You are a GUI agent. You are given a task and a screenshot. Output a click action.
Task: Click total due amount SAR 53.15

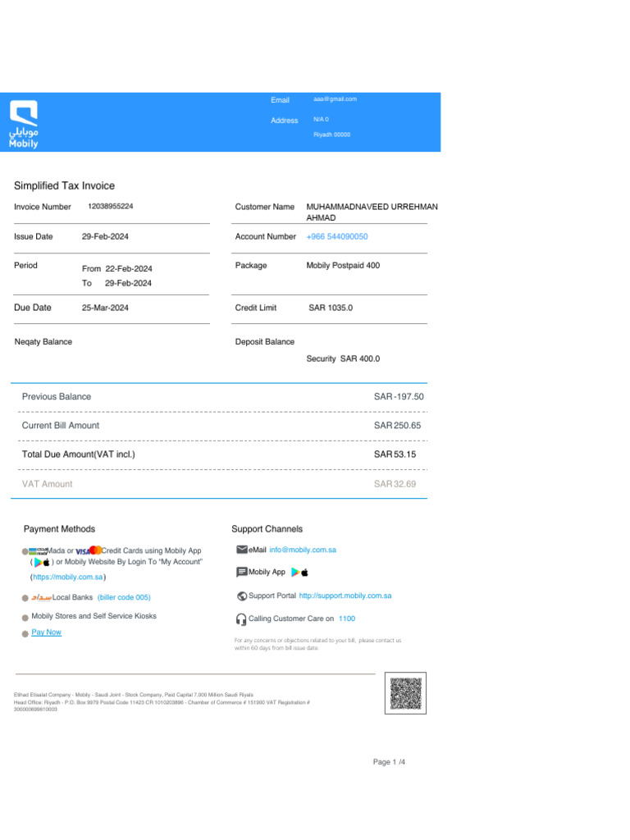pos(395,454)
